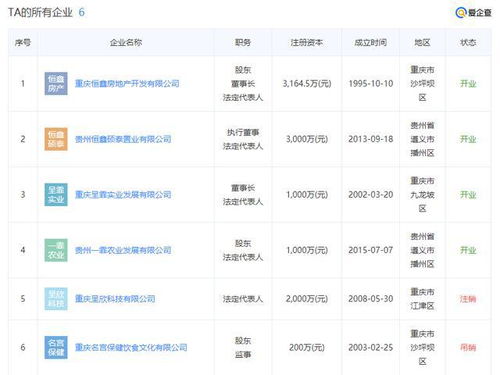
Task: Select the founding date 2008-05-30
Action: click(x=371, y=299)
